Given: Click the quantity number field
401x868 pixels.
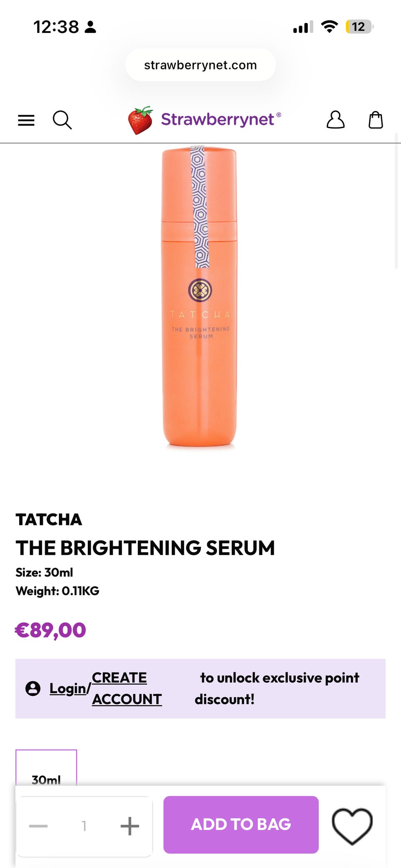Looking at the screenshot, I should (84, 826).
